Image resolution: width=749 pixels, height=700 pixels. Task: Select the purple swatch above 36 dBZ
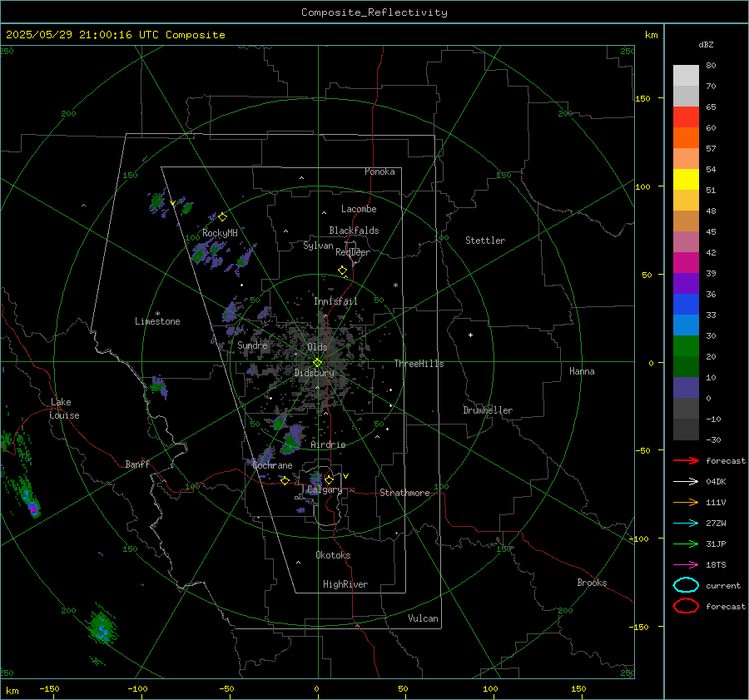[x=686, y=283]
